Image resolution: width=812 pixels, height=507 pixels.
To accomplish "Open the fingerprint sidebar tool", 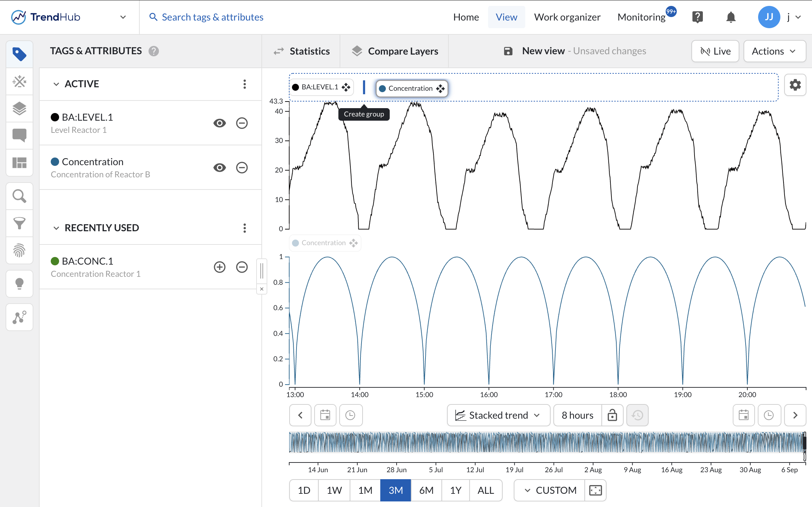I will click(19, 250).
